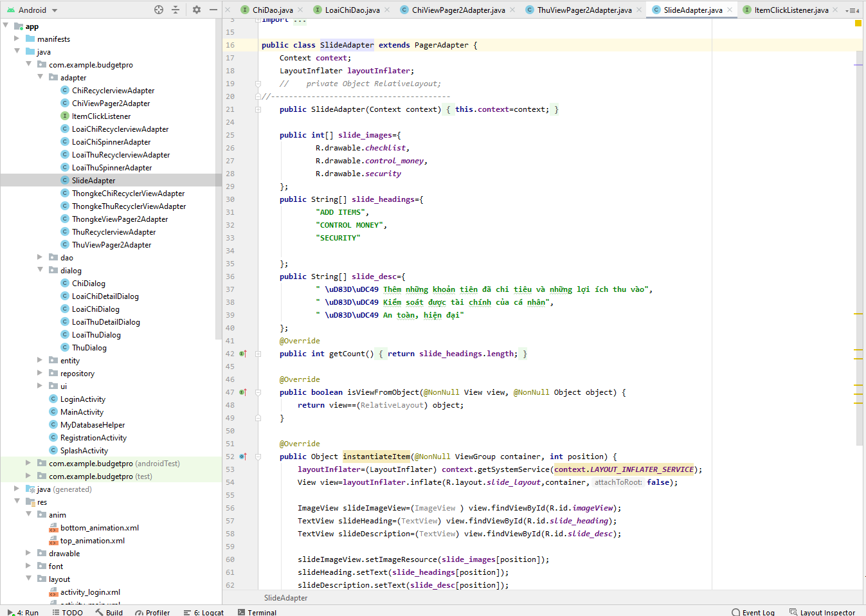866x616 pixels.
Task: Open the Android view dropdown
Action: (32, 10)
